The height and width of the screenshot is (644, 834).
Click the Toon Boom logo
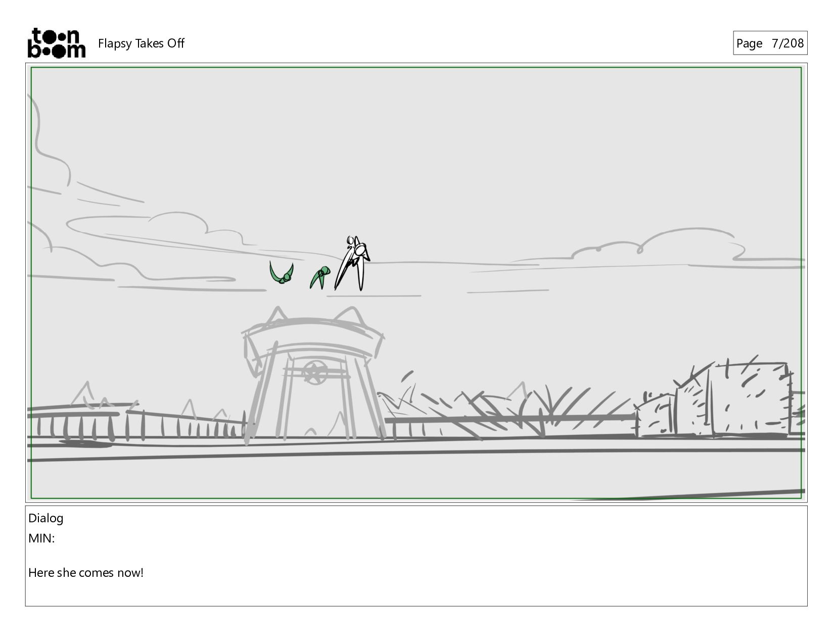56,43
